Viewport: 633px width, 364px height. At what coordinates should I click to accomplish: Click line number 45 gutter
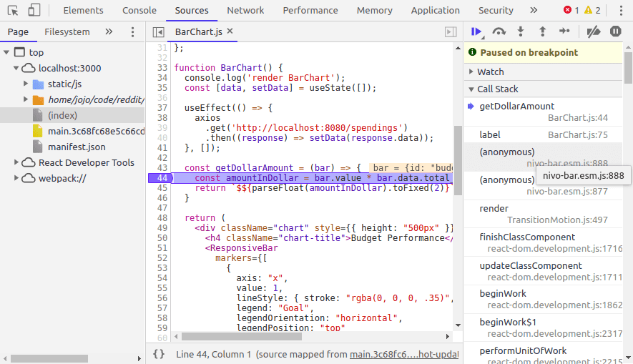click(162, 187)
